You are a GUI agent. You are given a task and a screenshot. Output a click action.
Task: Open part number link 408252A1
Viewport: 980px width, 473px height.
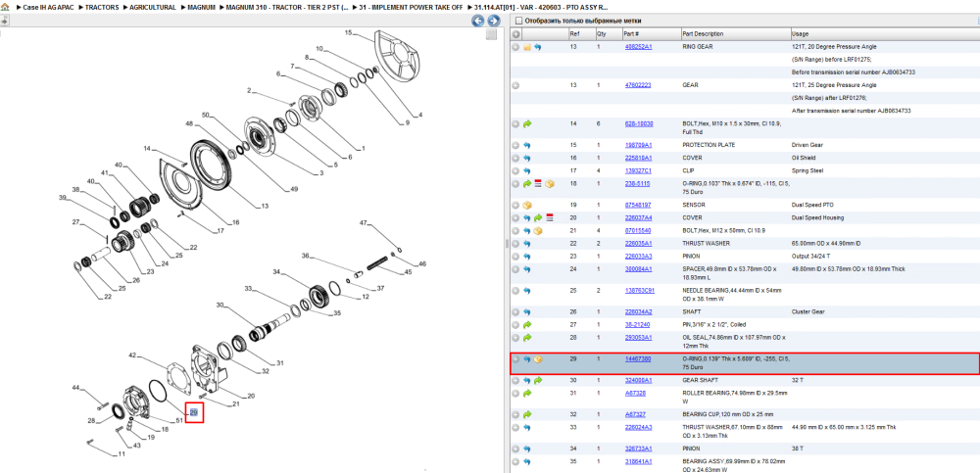638,47
